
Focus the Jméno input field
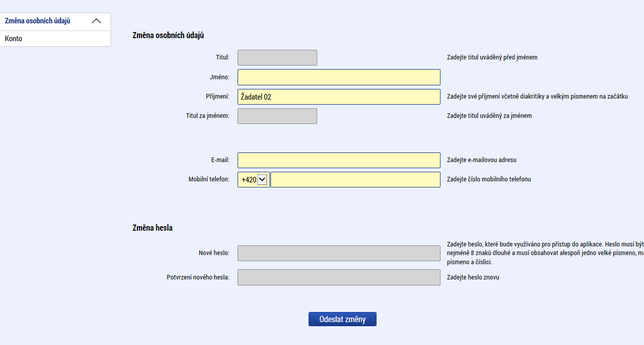339,77
